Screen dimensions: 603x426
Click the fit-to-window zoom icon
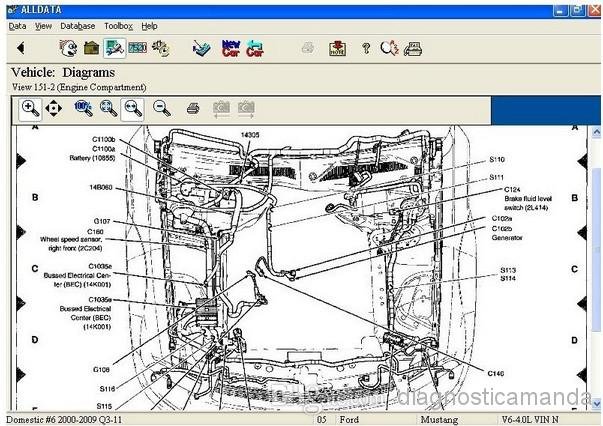point(108,108)
